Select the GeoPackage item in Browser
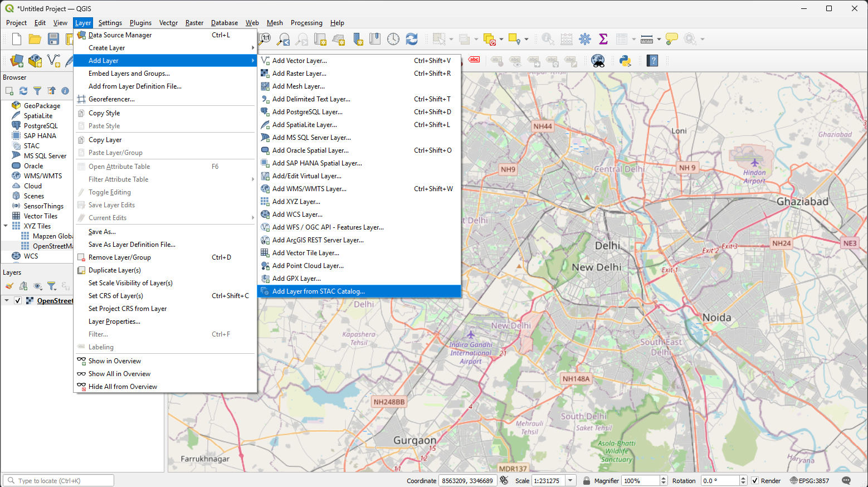Image resolution: width=868 pixels, height=487 pixels. pyautogui.click(x=42, y=106)
